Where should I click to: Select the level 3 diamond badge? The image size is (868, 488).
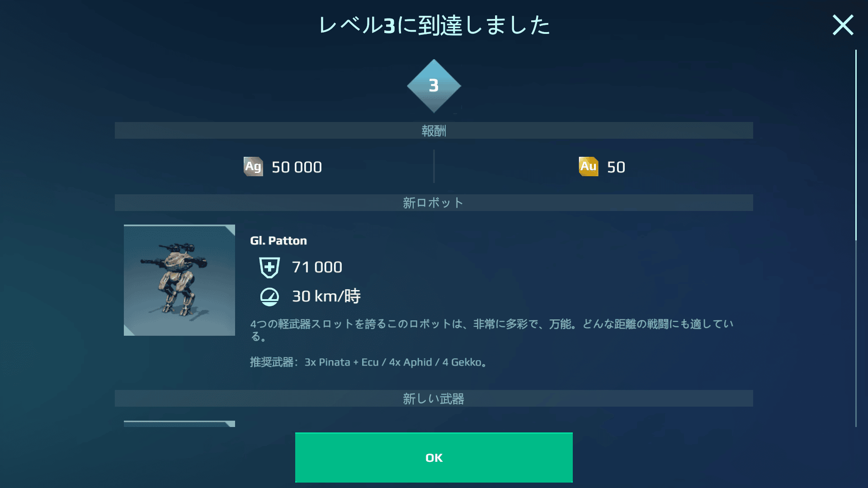434,86
